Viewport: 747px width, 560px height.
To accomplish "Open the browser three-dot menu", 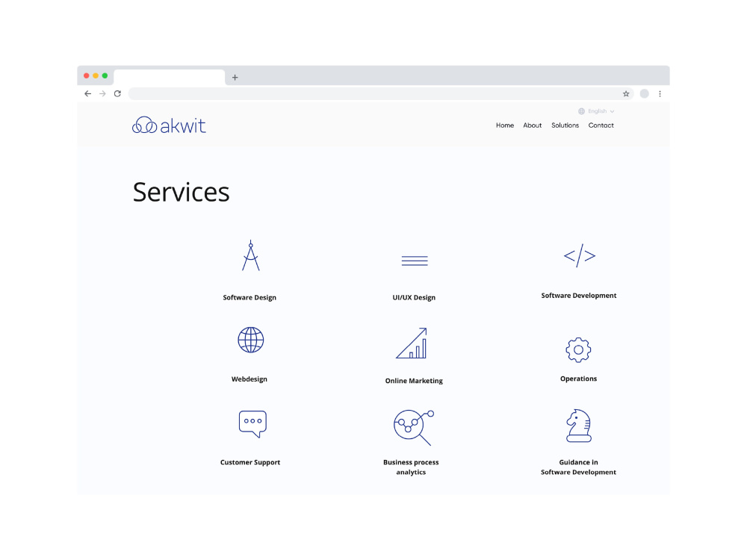I will click(660, 94).
